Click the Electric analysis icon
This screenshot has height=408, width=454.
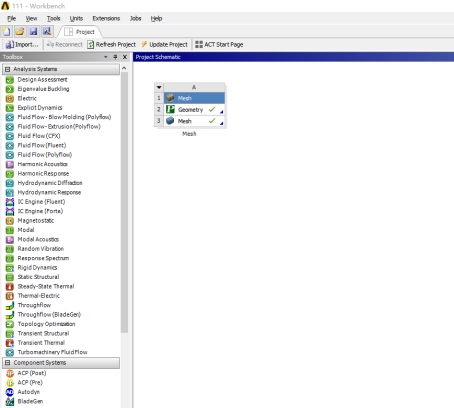pyautogui.click(x=10, y=98)
